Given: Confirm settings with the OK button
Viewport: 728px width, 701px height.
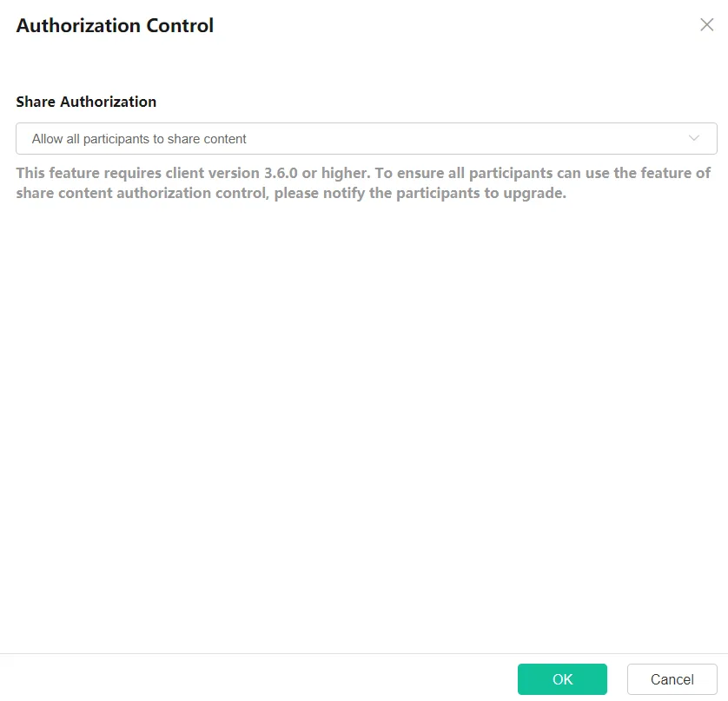Looking at the screenshot, I should [562, 679].
